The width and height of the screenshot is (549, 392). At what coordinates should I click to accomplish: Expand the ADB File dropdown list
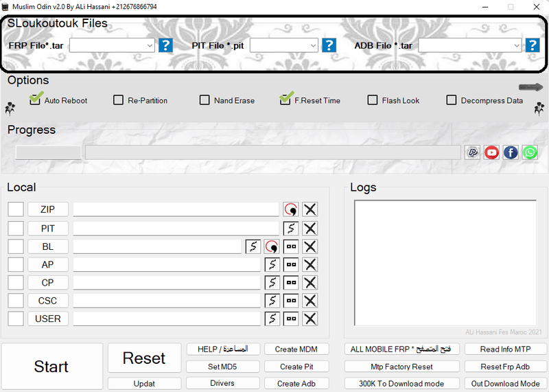(516, 45)
